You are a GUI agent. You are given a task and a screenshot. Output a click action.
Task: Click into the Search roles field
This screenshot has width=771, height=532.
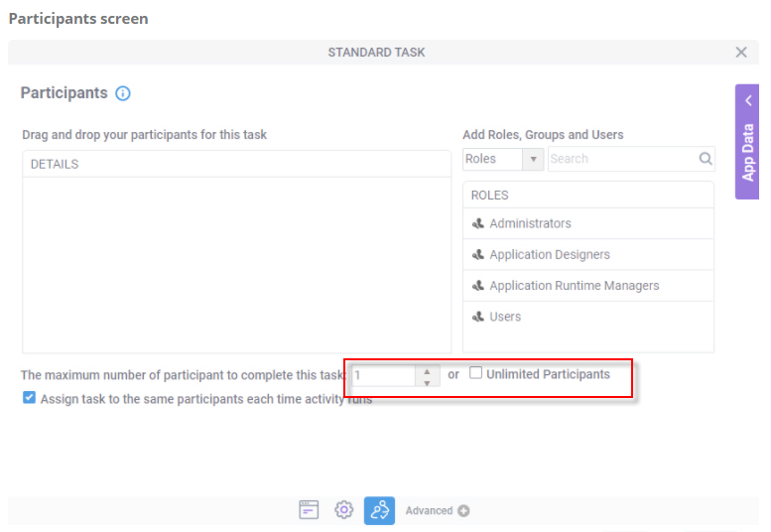pos(620,159)
